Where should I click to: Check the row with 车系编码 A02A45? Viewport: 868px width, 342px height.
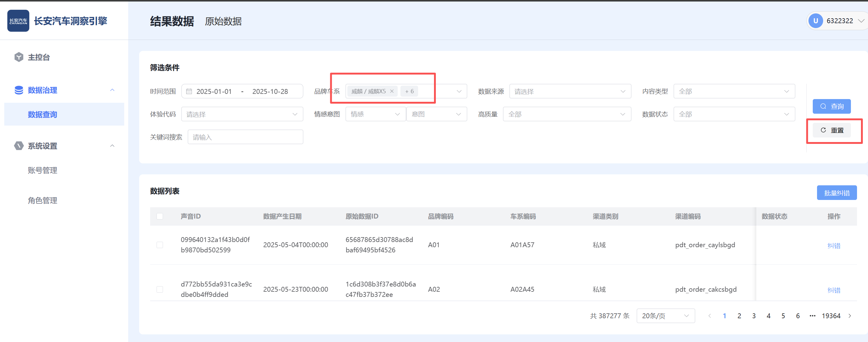160,289
